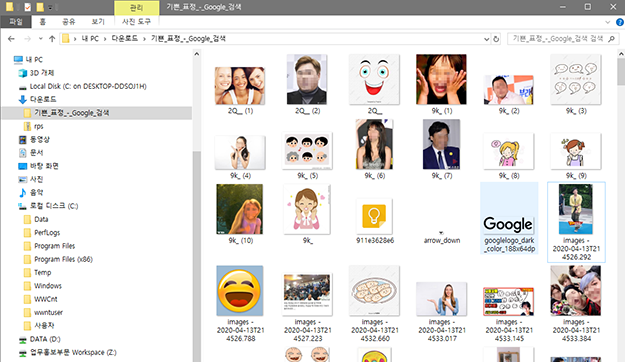Open 음악 in navigation pane
This screenshot has height=362, width=625.
pos(37,193)
